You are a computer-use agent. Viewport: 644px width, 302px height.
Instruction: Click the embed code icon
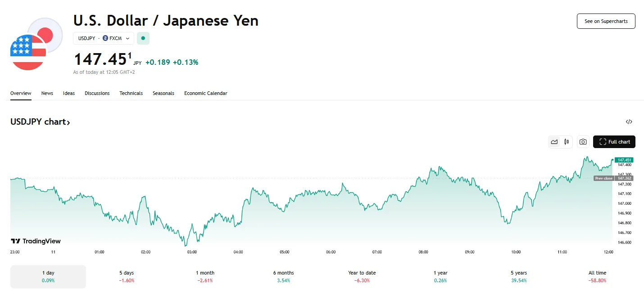(x=629, y=122)
